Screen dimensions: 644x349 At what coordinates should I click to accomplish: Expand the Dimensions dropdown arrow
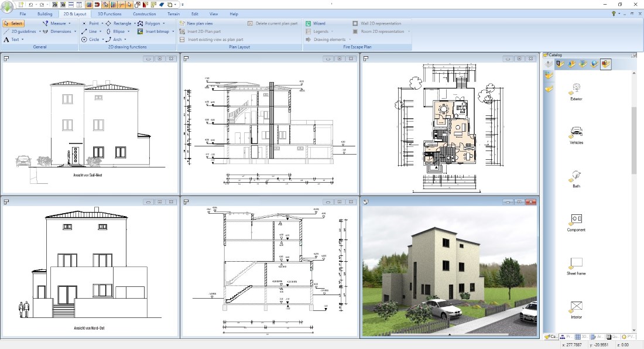click(x=75, y=31)
